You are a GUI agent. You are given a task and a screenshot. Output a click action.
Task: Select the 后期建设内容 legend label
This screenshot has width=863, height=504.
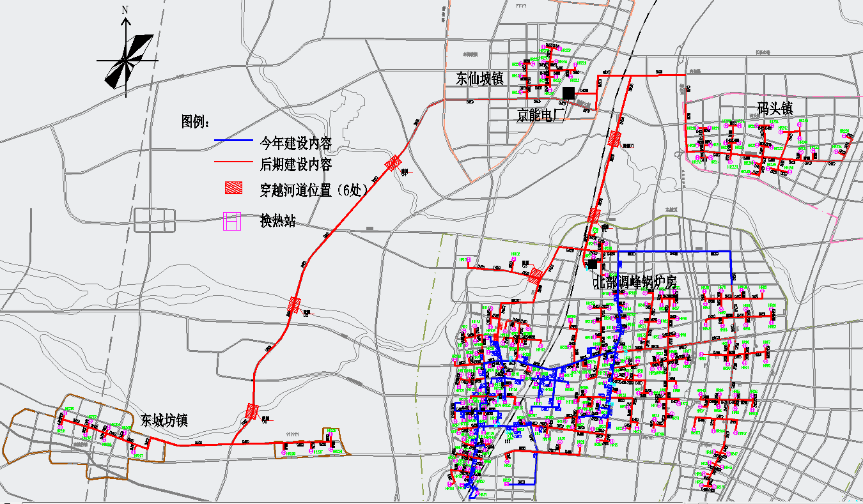(296, 165)
